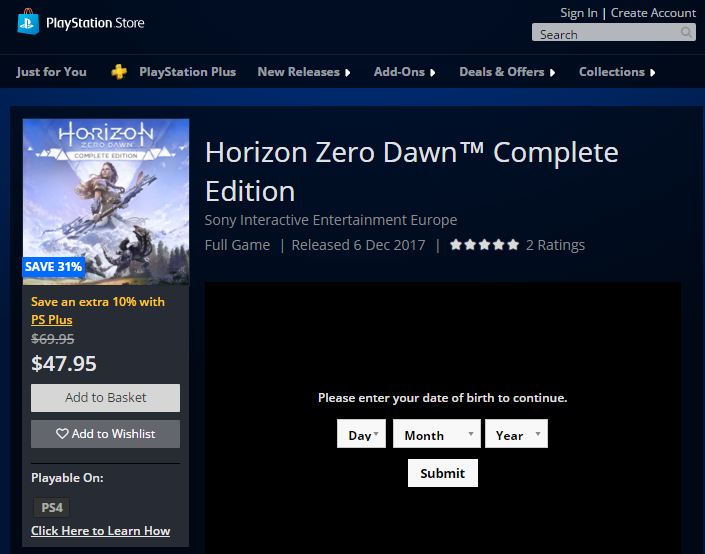
Task: Click the five-star rating icons
Action: pos(484,245)
